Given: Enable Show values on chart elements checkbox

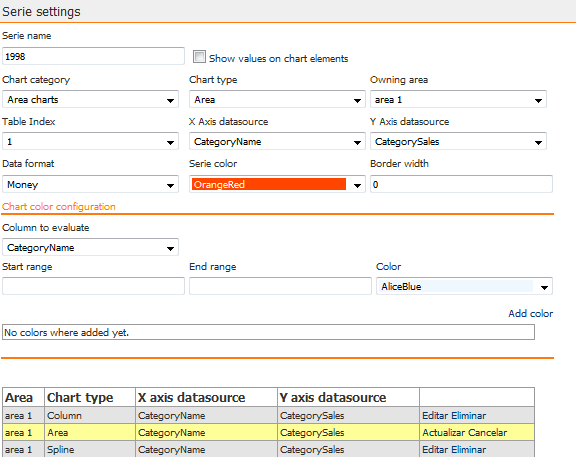Looking at the screenshot, I should [199, 57].
